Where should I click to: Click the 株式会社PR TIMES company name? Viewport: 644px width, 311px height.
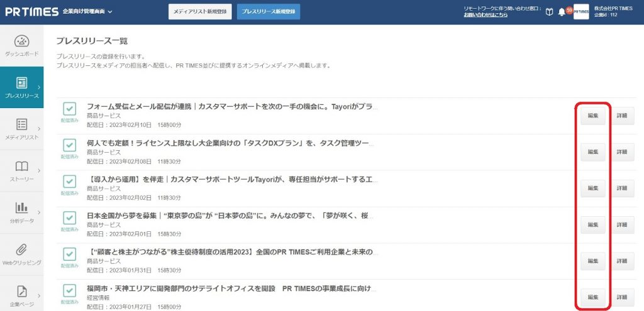(x=613, y=8)
